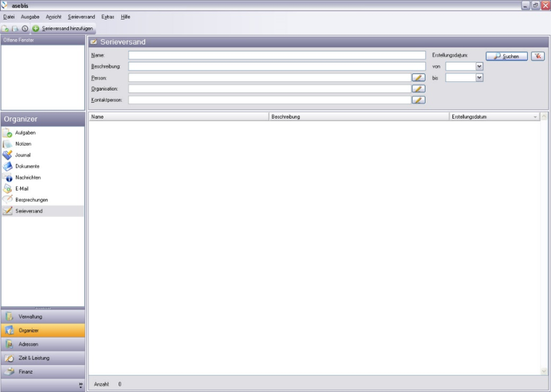Click into the Beschreibung input field
Viewport: 551px width, 392px height.
click(277, 66)
